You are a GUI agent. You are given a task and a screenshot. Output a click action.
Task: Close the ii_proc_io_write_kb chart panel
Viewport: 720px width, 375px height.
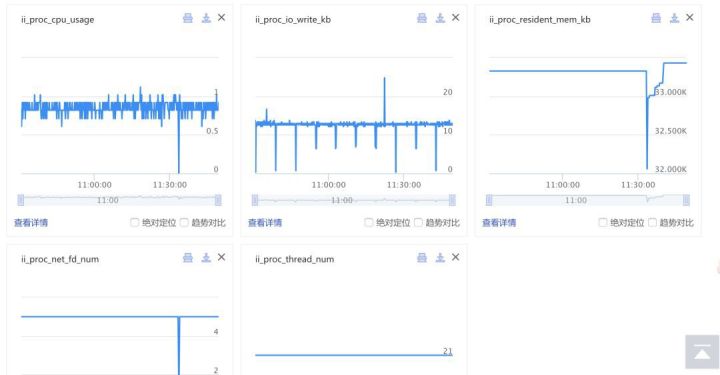tap(456, 17)
